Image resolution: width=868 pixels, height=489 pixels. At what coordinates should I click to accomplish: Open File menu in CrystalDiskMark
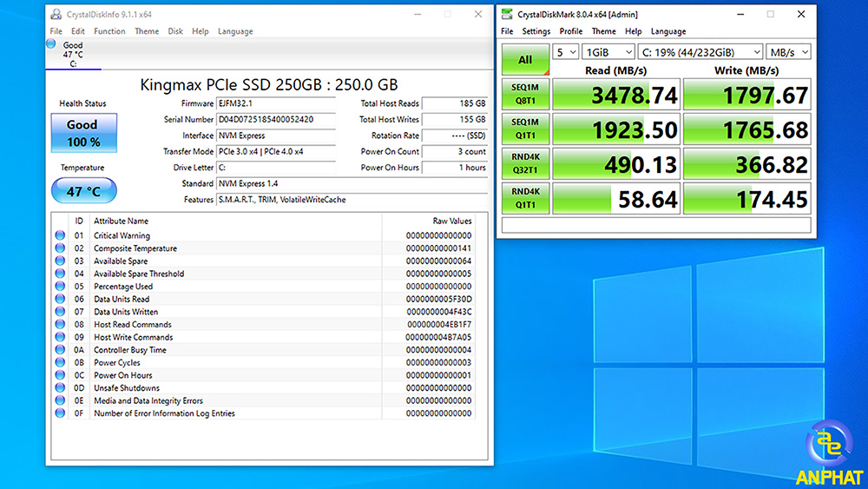507,31
